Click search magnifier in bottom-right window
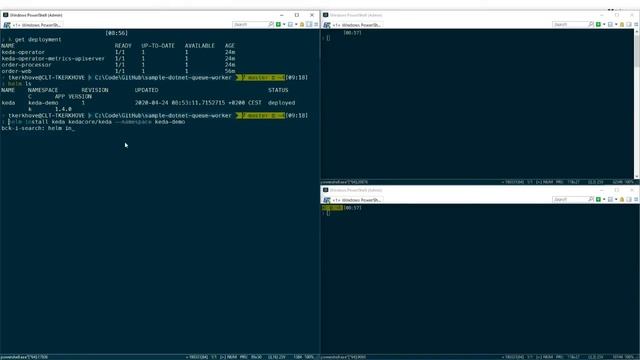 pyautogui.click(x=591, y=199)
